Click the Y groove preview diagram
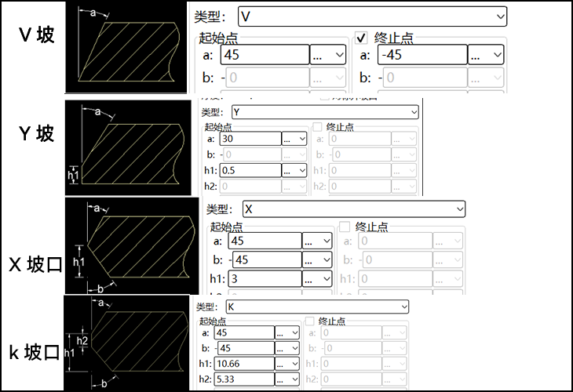573x392 pixels. click(127, 147)
